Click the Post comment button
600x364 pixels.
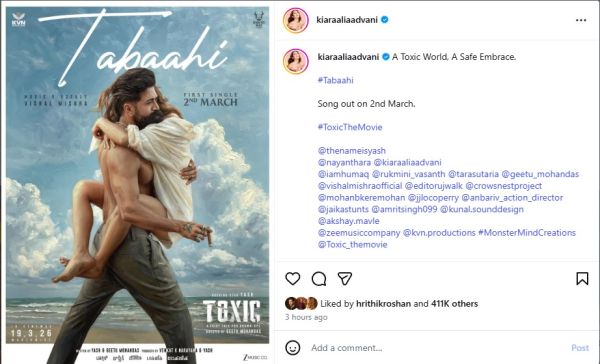580,348
